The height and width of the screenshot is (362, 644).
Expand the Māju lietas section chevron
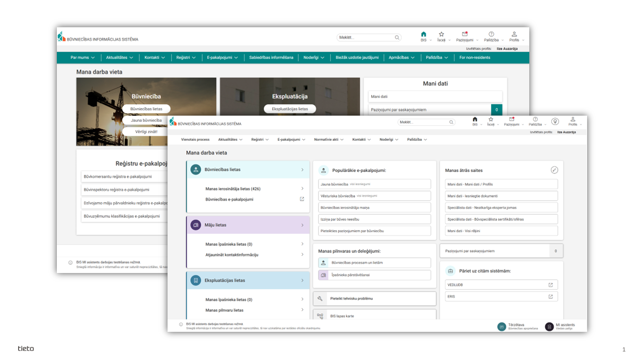click(302, 225)
